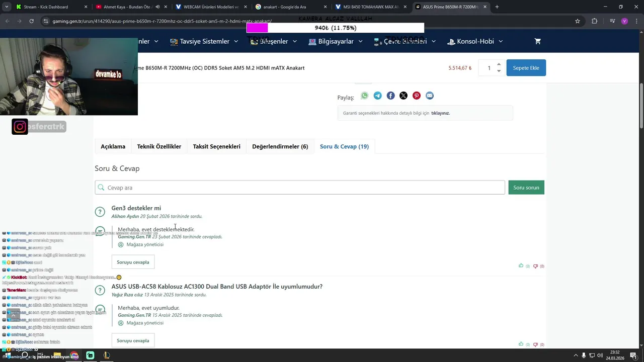Open tıklayınız warranty details link

440,113
